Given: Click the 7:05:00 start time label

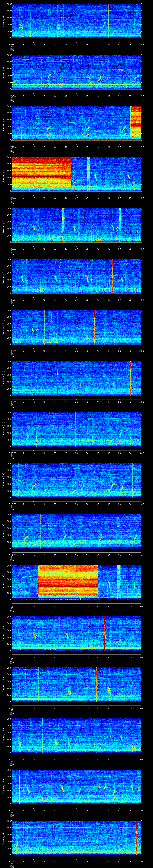Looking at the screenshot, I should click(12, 249).
